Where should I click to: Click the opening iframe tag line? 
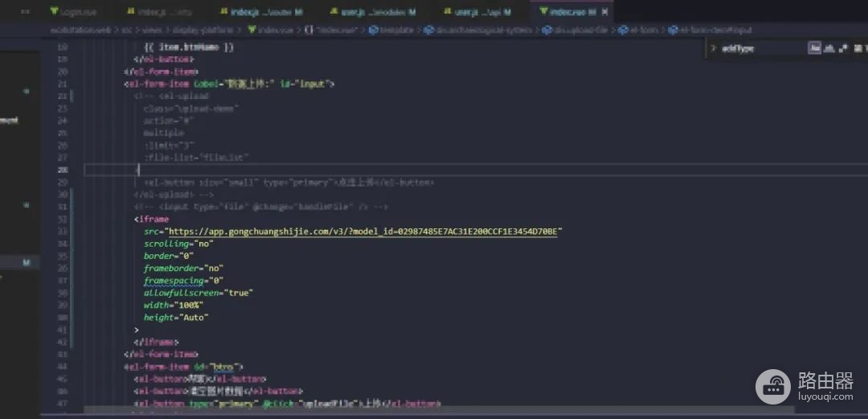point(151,220)
